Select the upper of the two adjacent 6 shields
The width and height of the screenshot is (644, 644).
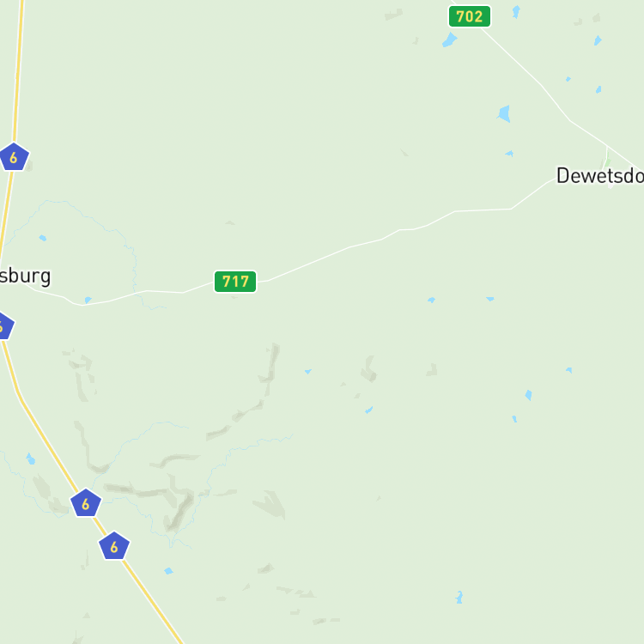tap(86, 502)
